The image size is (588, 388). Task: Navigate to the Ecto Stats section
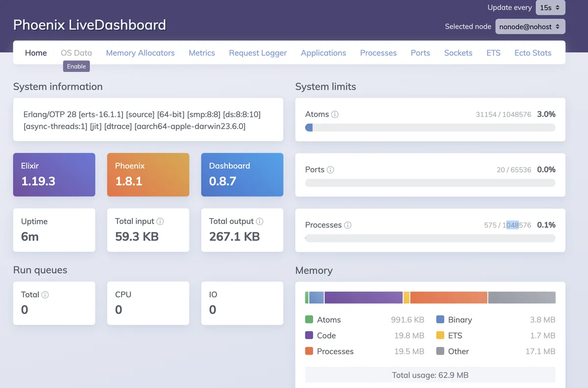(533, 52)
